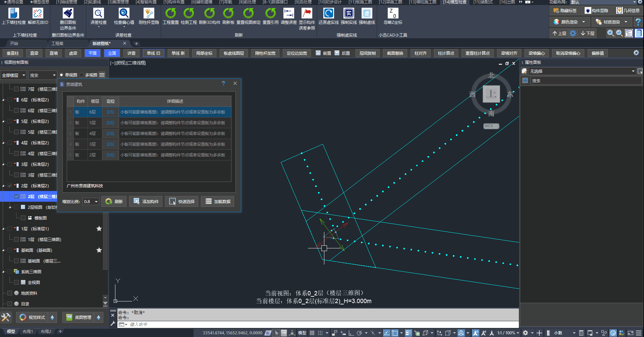Click the 刷新3D构件 icon
Viewport: 644px width, 337px height.
tap(210, 13)
